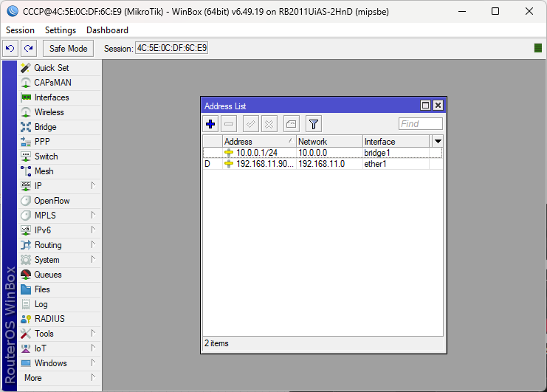This screenshot has height=392, width=547.
Task: Open the Wireless section
Action: point(59,112)
